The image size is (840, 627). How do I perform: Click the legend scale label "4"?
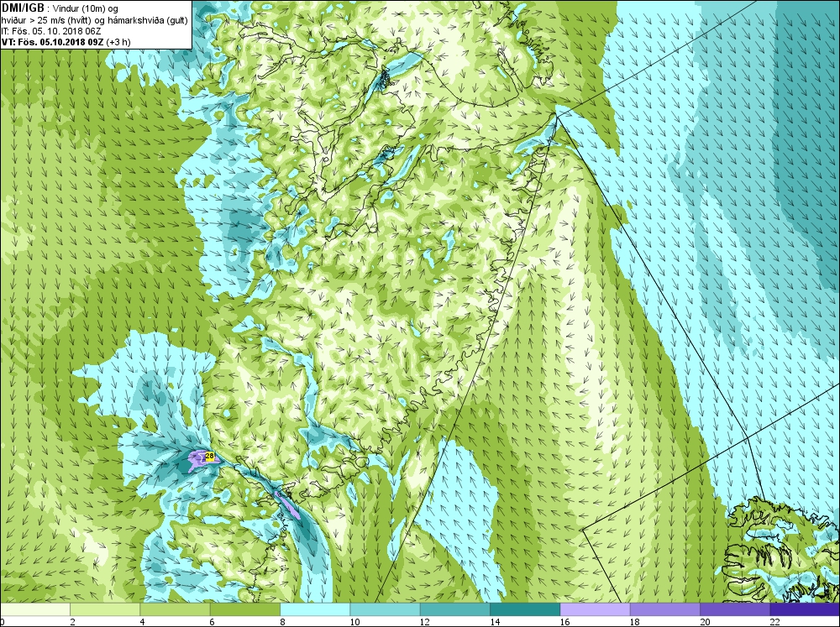pos(143,622)
